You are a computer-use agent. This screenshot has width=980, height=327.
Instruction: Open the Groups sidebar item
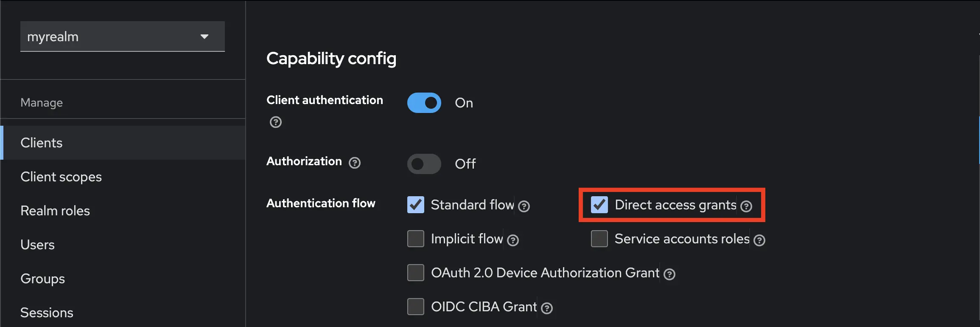point(43,279)
